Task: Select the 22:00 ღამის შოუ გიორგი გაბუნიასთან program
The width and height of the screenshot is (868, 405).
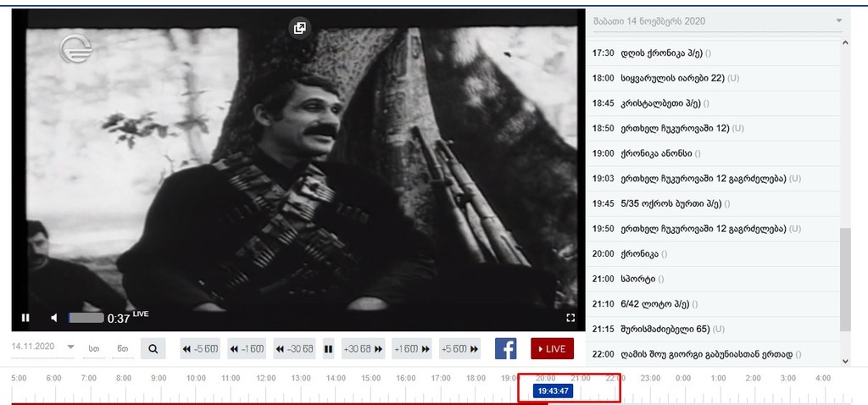Action: point(713,354)
